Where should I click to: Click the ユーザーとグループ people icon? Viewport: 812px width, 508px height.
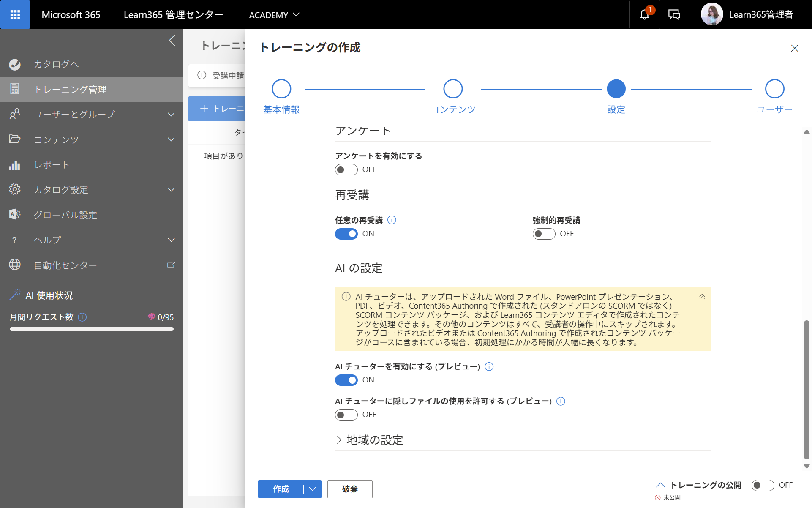pos(15,114)
